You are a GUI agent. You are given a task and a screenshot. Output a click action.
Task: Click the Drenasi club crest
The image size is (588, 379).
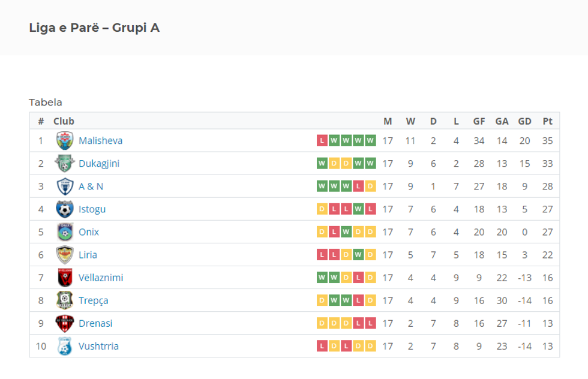click(x=64, y=323)
